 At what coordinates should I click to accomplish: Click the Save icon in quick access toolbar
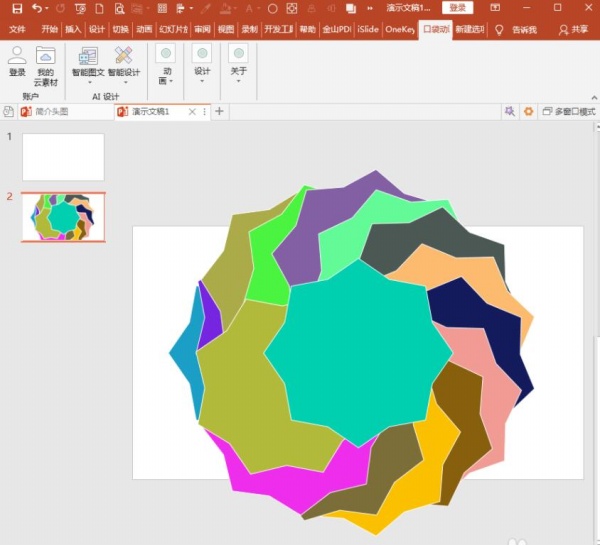pos(17,8)
